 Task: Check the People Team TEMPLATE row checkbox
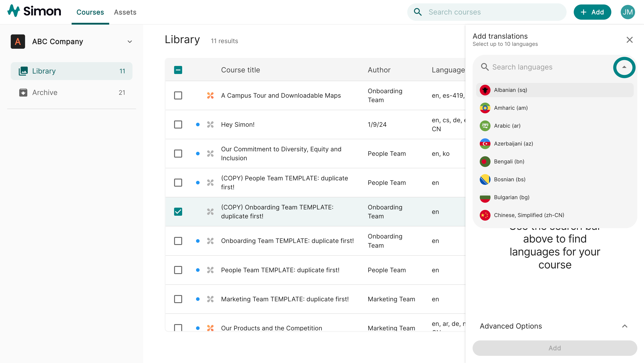pyautogui.click(x=178, y=270)
